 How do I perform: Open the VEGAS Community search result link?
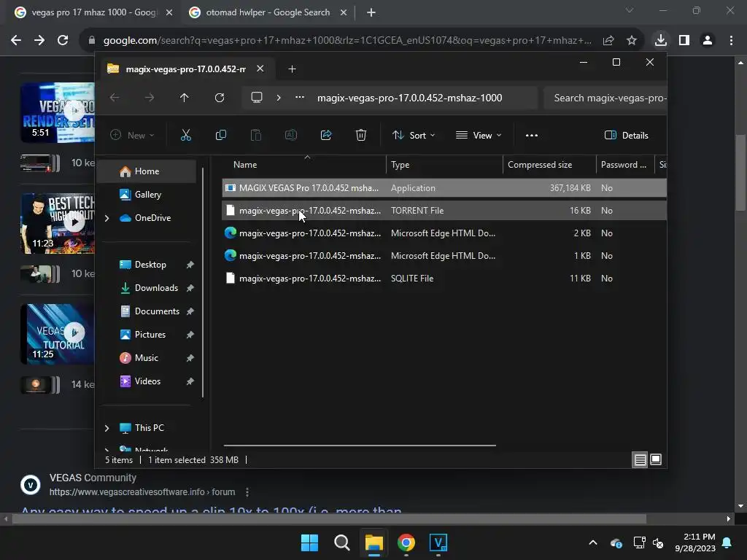click(211, 511)
